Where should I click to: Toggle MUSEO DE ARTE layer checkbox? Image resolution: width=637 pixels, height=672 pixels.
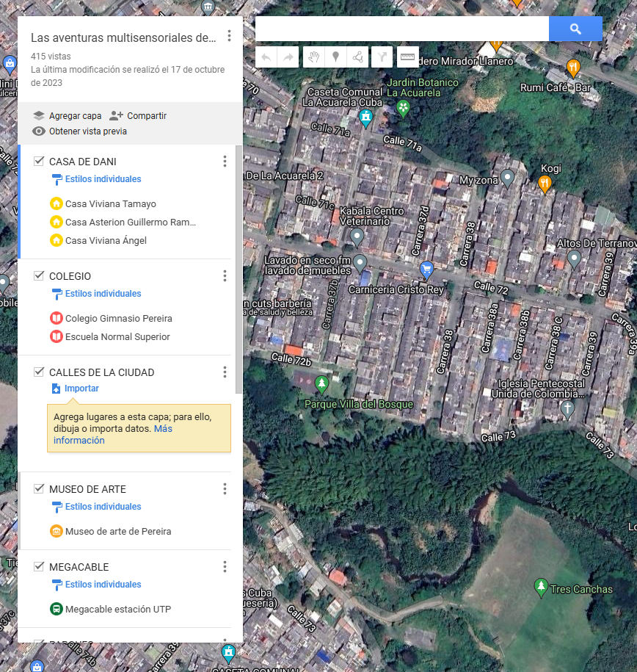pos(39,488)
